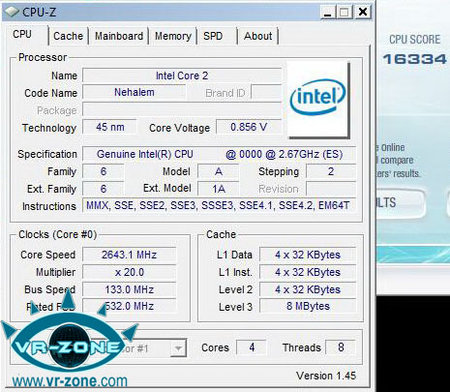This screenshot has height=392, width=450.
Task: Click the CPU-Z title bar app icon
Action: (x=12, y=11)
